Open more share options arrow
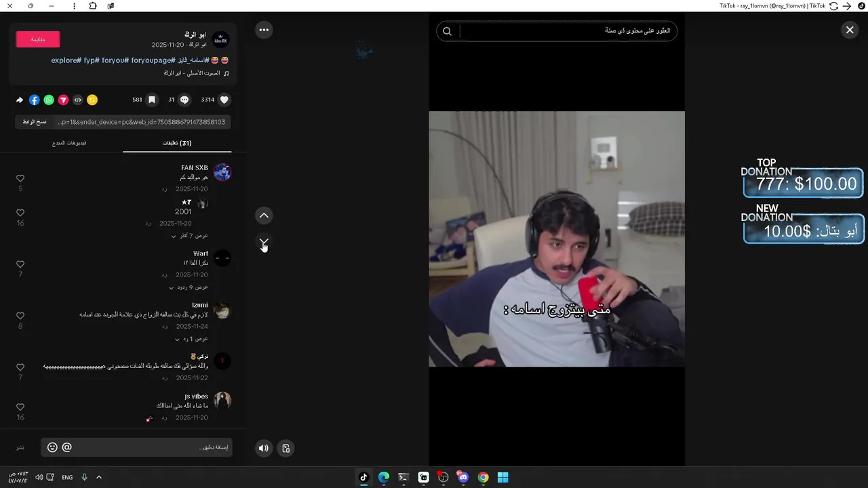 [20, 100]
